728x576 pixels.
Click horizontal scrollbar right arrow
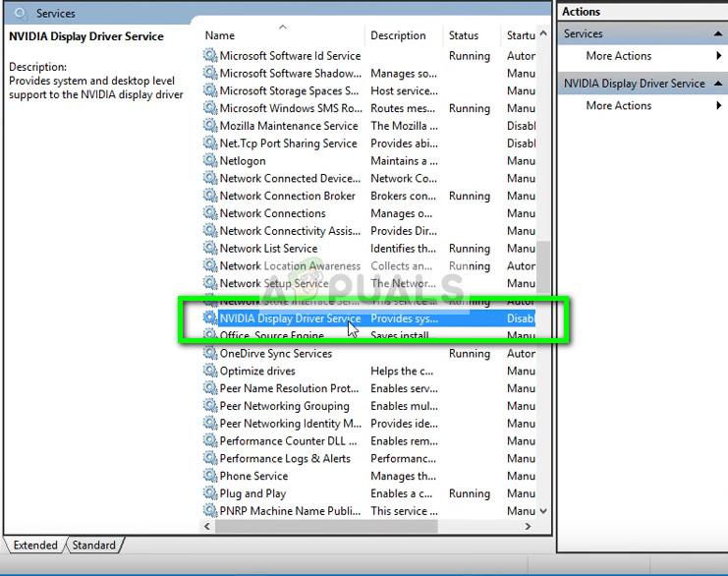[528, 526]
